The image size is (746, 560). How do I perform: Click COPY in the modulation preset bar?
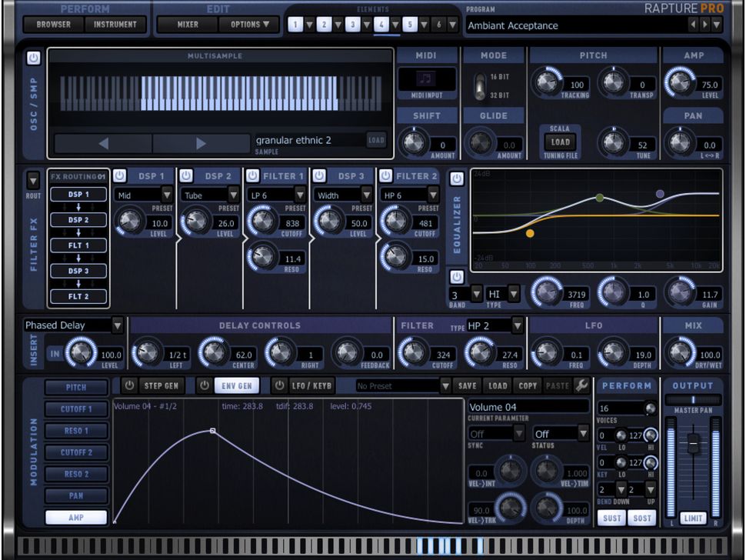(x=528, y=386)
